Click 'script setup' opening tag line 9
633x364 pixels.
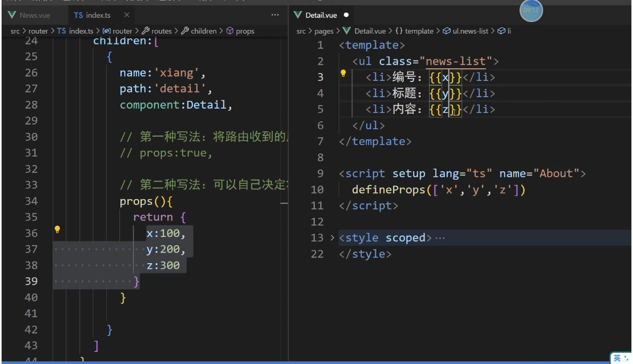[x=463, y=173]
